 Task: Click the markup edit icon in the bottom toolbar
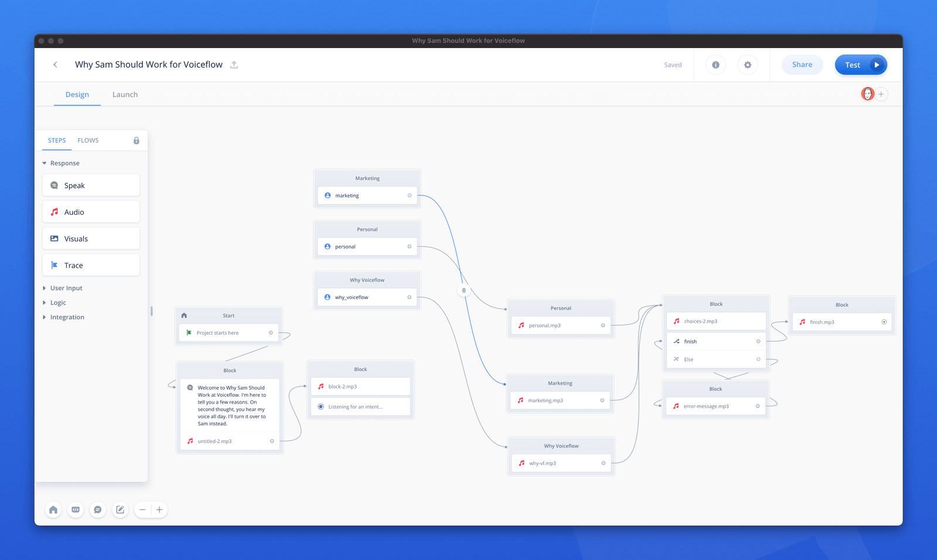[120, 510]
